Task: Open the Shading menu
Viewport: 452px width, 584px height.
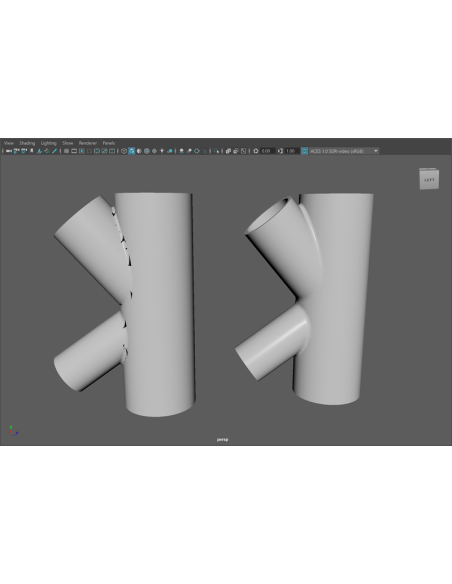Action: click(27, 143)
